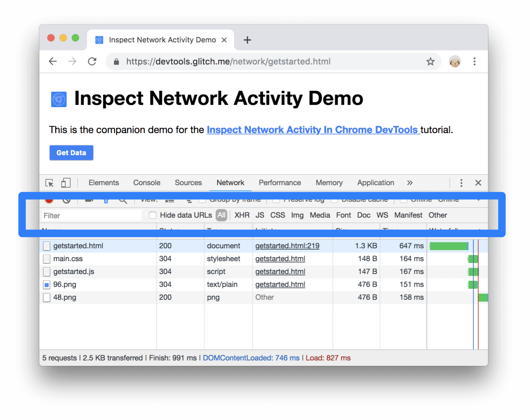Toggle the device toolbar icon

pos(66,183)
